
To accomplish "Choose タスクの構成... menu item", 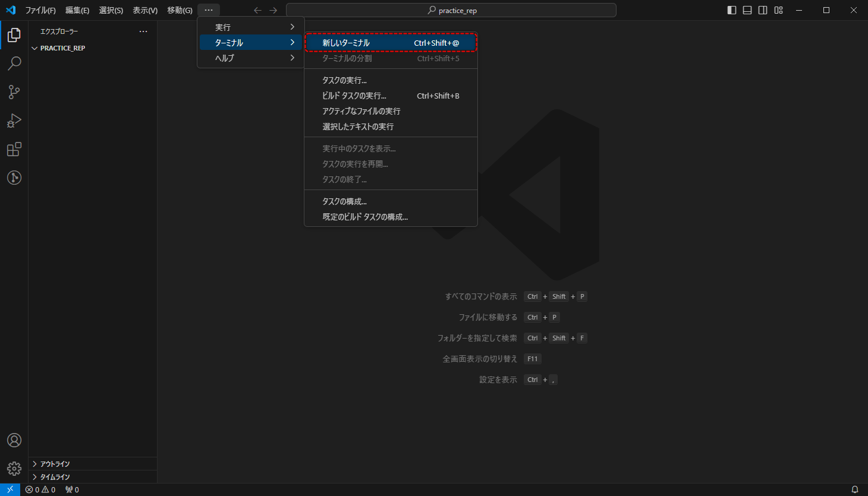I will tap(391, 201).
